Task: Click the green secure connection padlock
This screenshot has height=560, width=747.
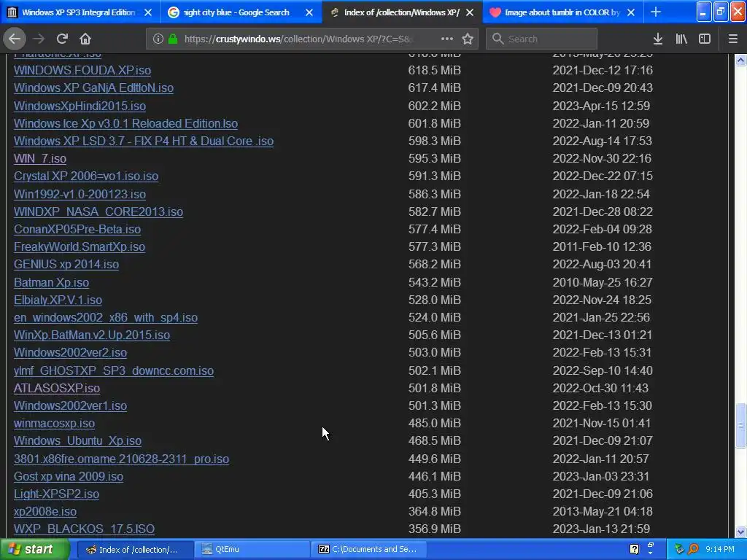Action: (173, 39)
